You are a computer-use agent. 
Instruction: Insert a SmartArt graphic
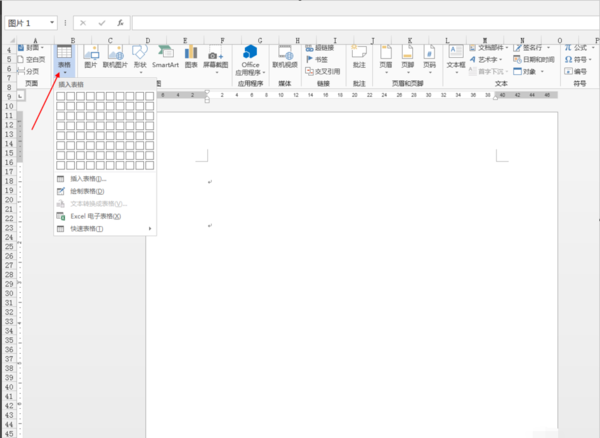165,57
